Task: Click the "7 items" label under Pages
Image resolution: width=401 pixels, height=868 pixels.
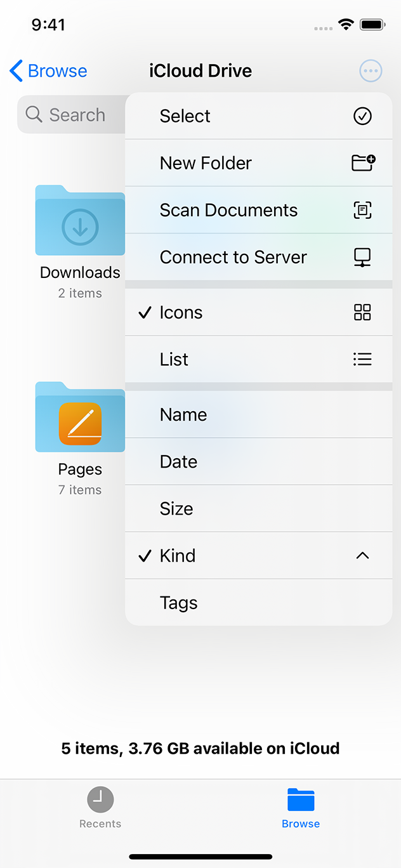Action: [80, 490]
